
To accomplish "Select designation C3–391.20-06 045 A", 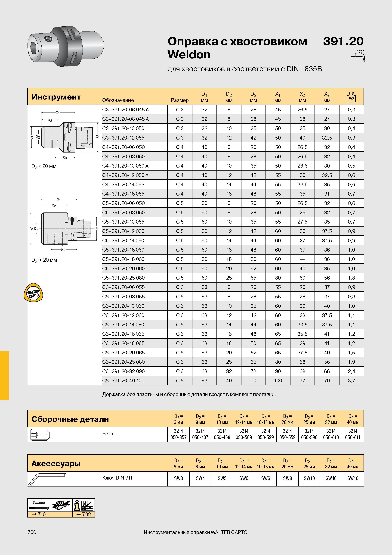I will 125,110.
